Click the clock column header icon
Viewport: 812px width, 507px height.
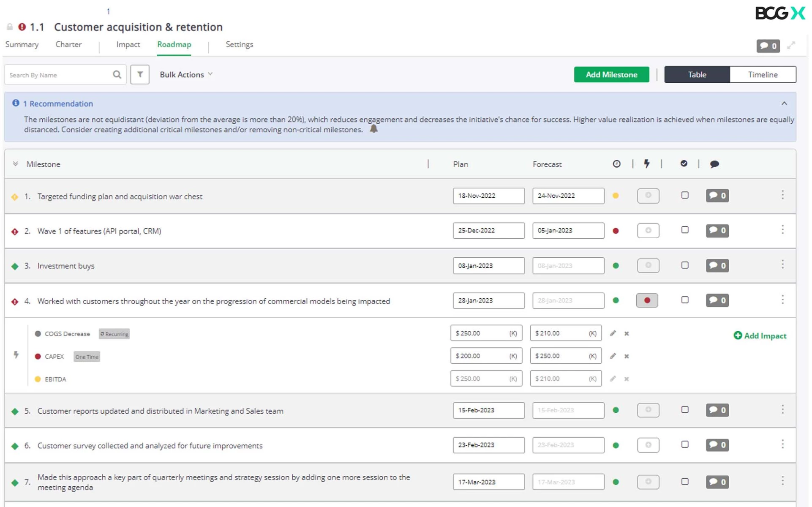coord(616,164)
